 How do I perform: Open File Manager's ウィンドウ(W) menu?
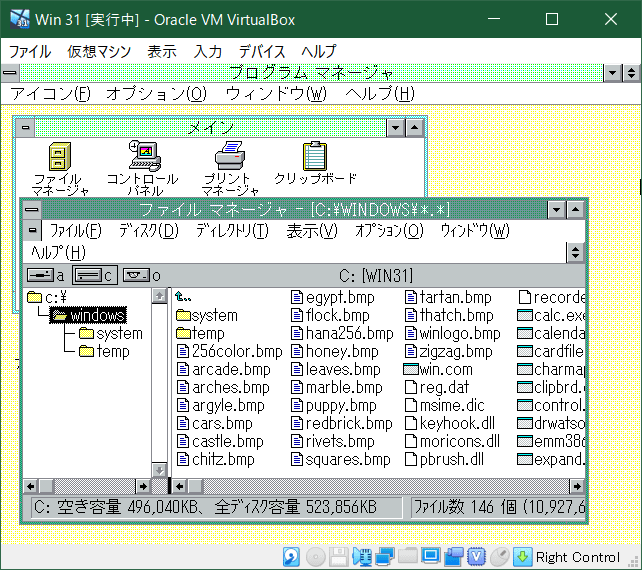point(475,231)
